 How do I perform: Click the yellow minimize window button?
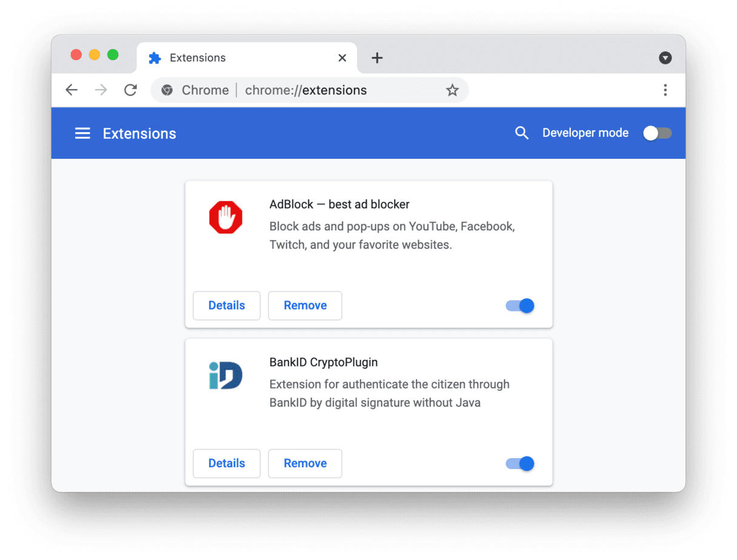pos(95,55)
